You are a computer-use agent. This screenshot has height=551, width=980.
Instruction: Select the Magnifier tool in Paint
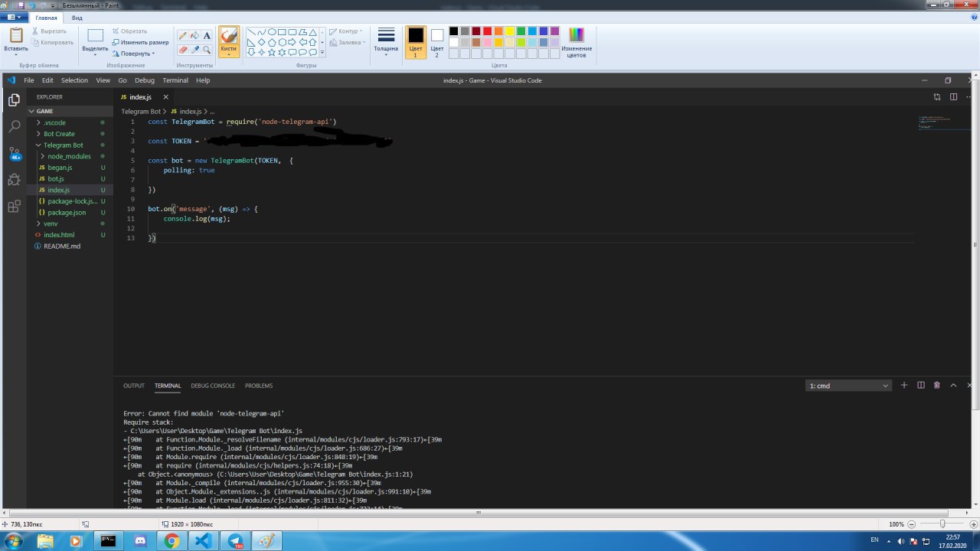tap(207, 49)
